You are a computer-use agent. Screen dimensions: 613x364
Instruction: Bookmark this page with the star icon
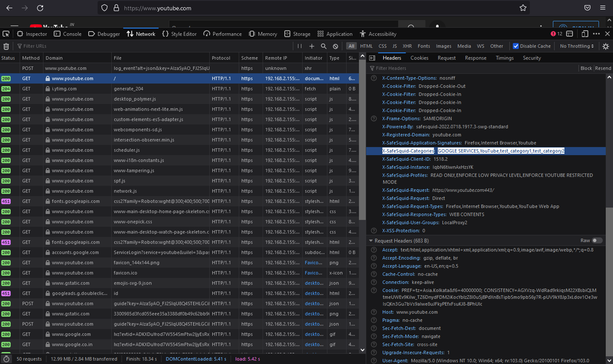pyautogui.click(x=523, y=8)
